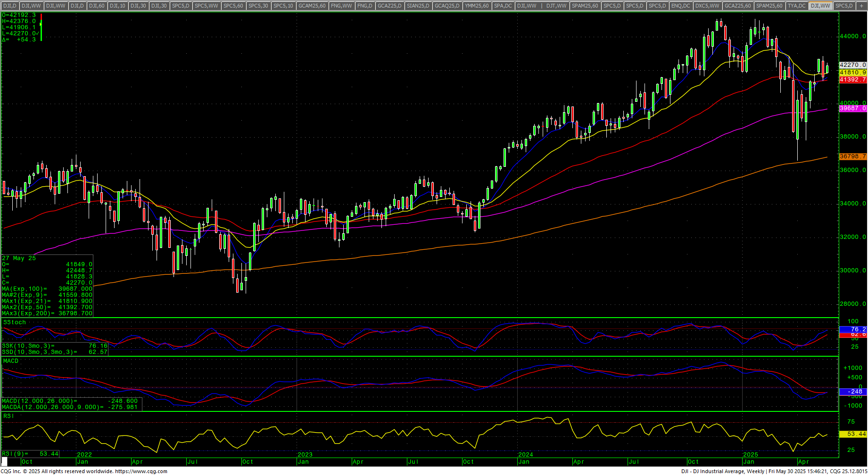Switch to the SPA,DC tab
The image size is (868, 475).
coord(503,6)
